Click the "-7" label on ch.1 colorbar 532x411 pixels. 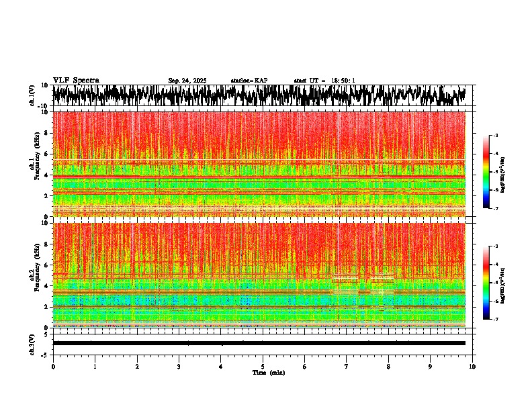coord(495,208)
